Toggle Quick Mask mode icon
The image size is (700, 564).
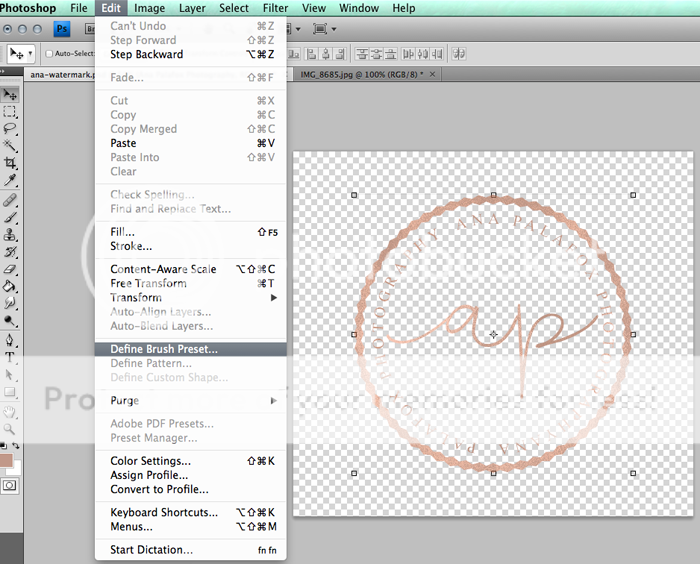[x=10, y=485]
